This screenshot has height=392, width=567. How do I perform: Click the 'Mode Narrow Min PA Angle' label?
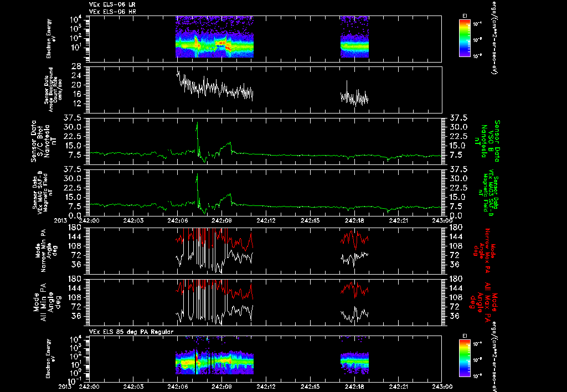click(46, 250)
